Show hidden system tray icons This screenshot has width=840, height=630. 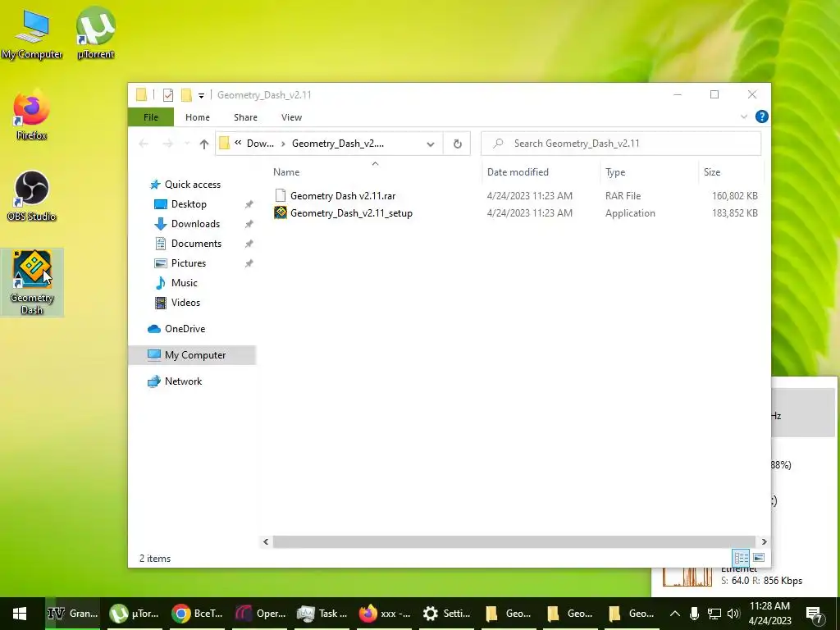pos(675,614)
